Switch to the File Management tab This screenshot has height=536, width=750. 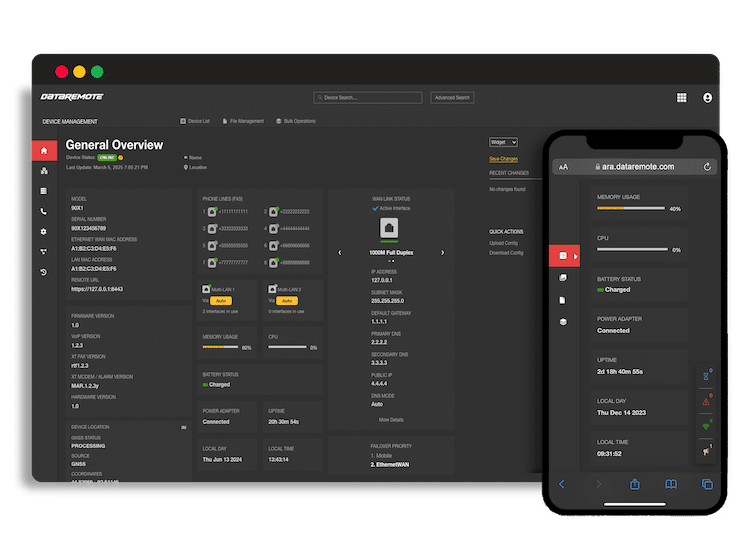coord(243,121)
